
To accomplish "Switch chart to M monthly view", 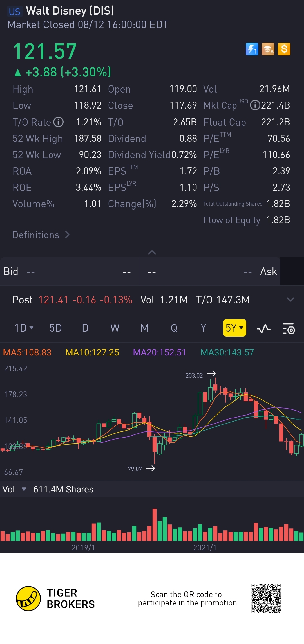I will coord(145,328).
